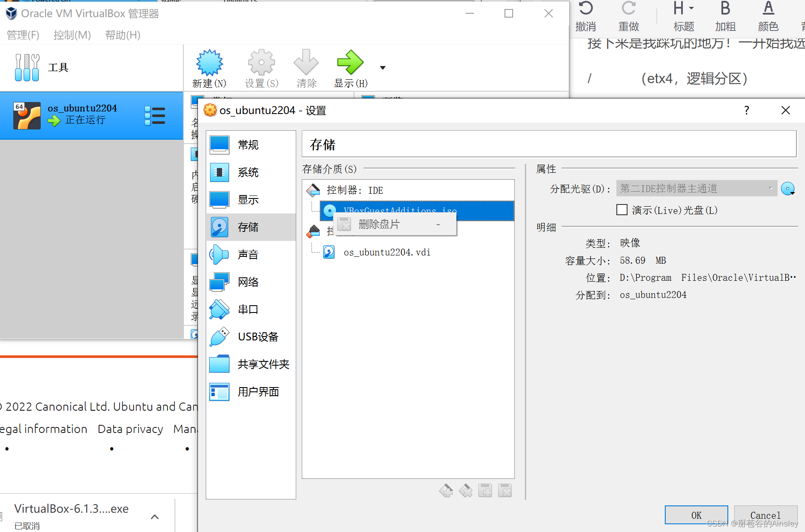Open the 网络 settings category
Screen dimensions: 805x532
(251, 282)
